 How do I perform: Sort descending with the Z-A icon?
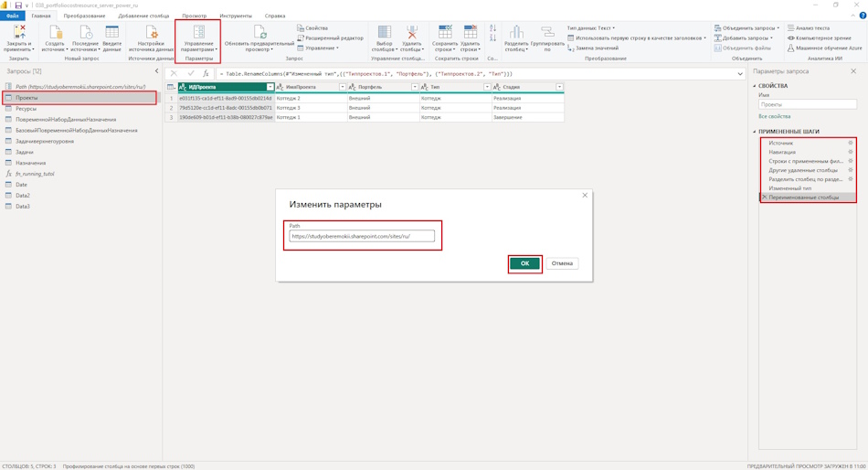[x=492, y=37]
